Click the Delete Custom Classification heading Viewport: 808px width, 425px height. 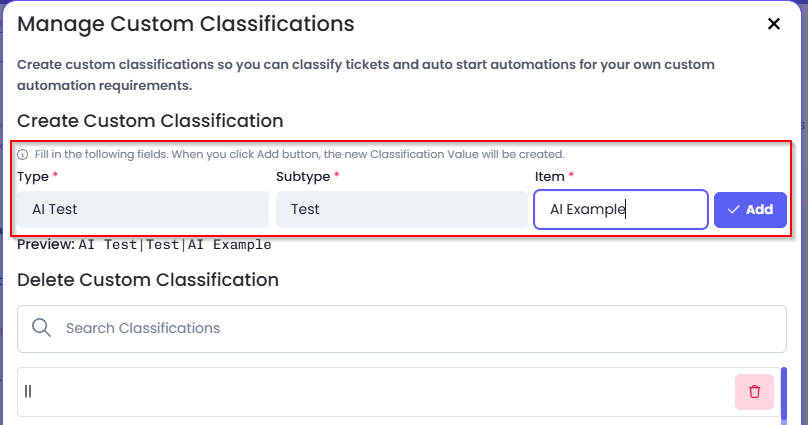point(148,280)
